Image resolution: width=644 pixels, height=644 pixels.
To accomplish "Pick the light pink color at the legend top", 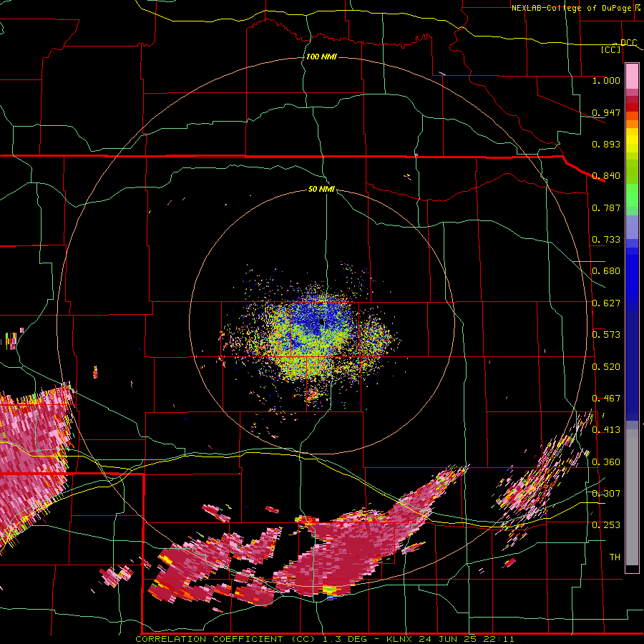I will point(632,76).
